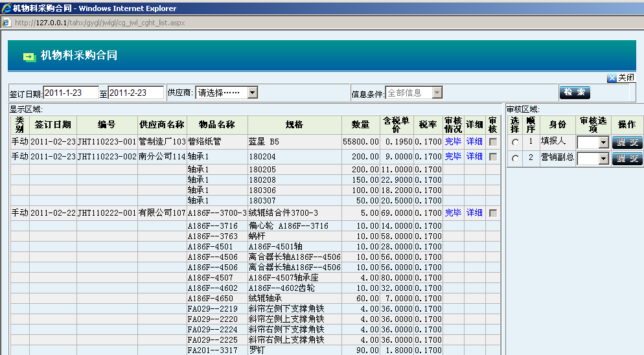This screenshot has width=644, height=355.
Task: Click the Internet Explorer logo in title bar
Action: click(x=6, y=8)
